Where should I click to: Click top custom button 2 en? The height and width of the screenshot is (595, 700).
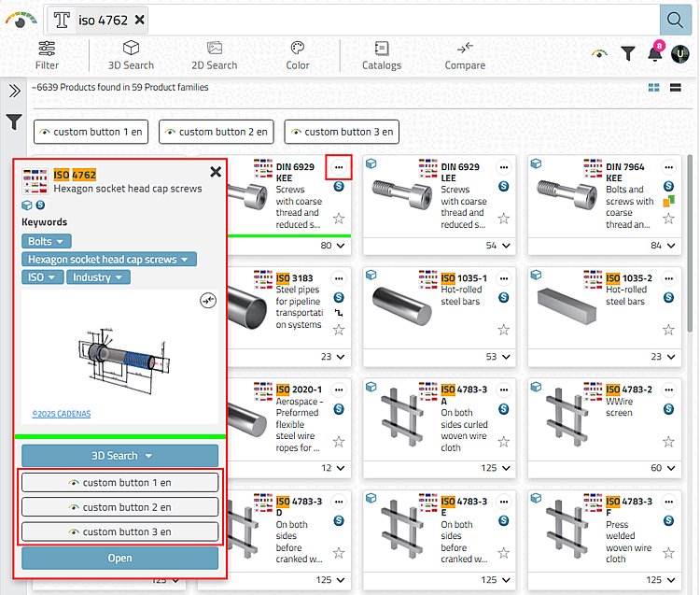click(217, 132)
